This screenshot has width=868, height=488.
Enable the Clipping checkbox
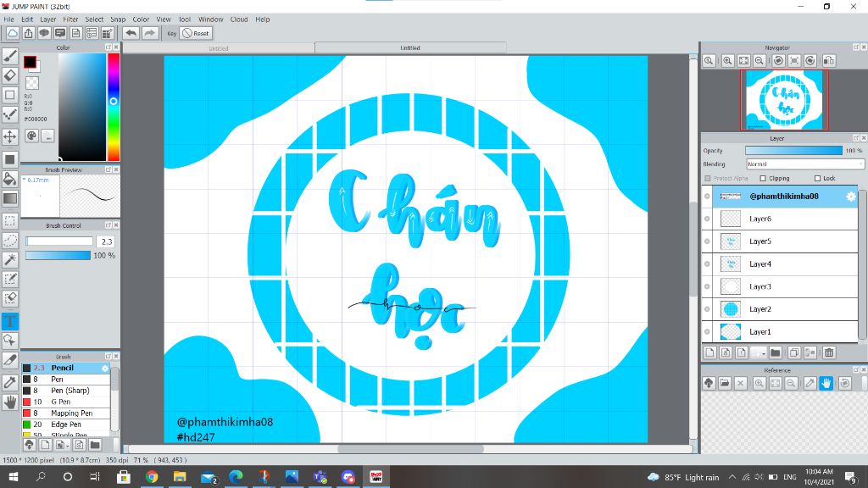coord(763,178)
